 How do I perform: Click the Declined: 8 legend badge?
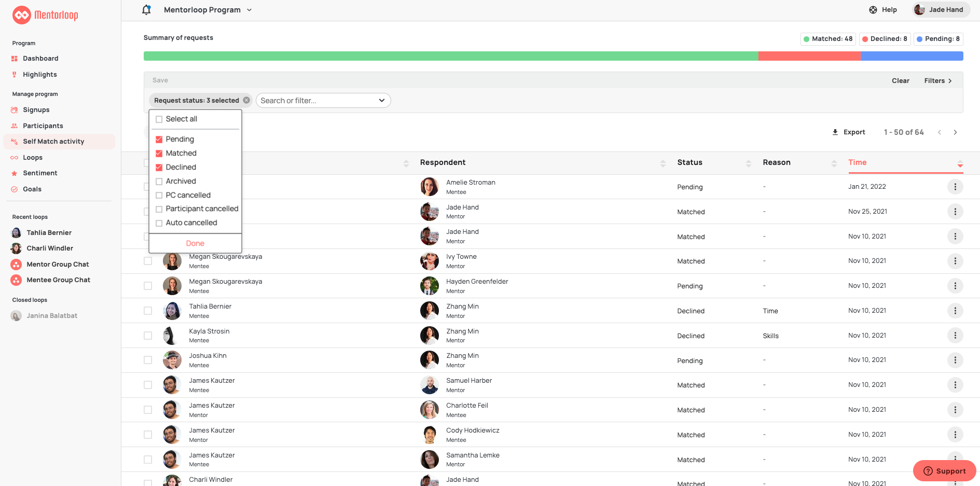pyautogui.click(x=885, y=39)
